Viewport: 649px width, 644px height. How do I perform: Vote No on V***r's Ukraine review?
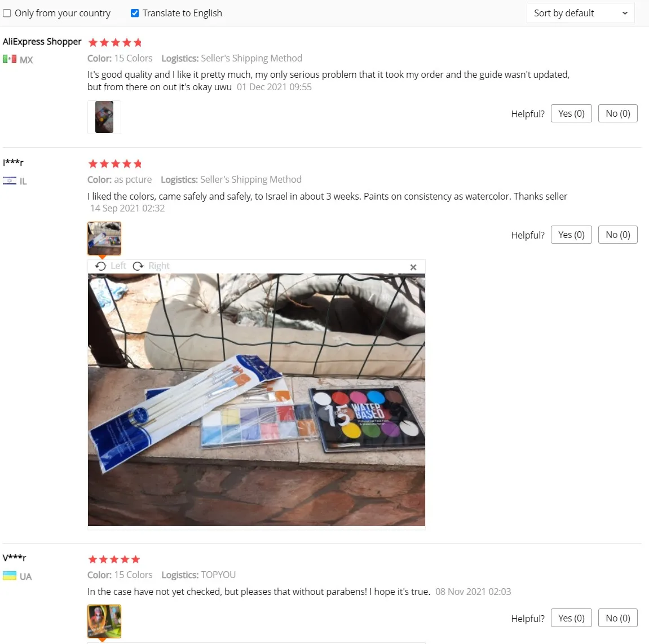click(x=617, y=618)
